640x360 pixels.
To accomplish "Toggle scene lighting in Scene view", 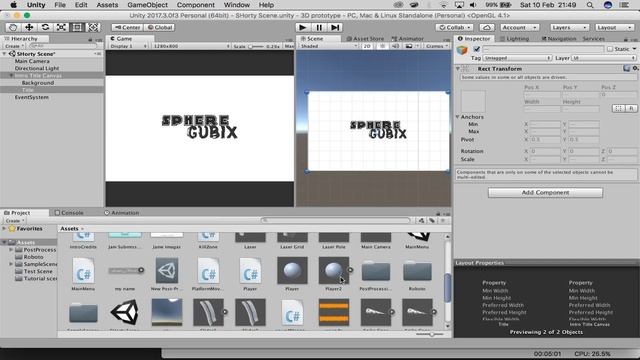I will 382,46.
